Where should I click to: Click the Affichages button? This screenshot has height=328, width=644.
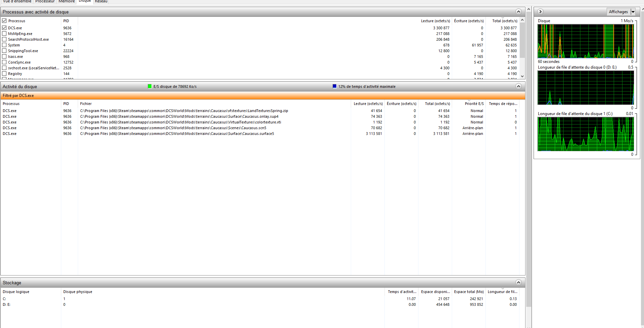click(618, 12)
